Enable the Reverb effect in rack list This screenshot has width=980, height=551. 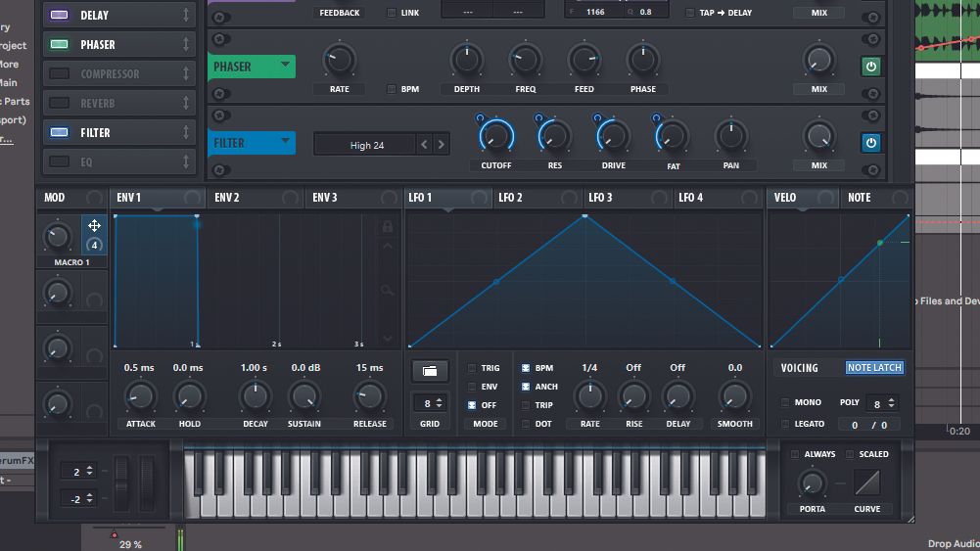click(60, 103)
